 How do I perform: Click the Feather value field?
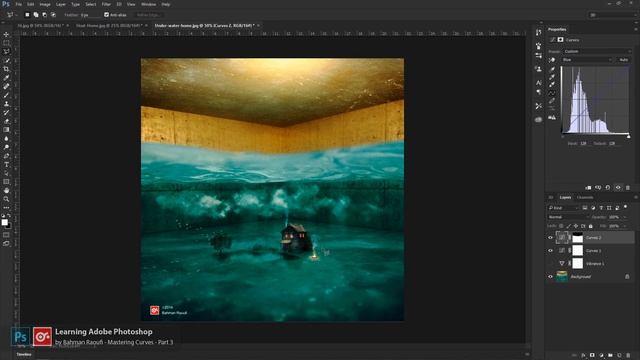pos(90,15)
